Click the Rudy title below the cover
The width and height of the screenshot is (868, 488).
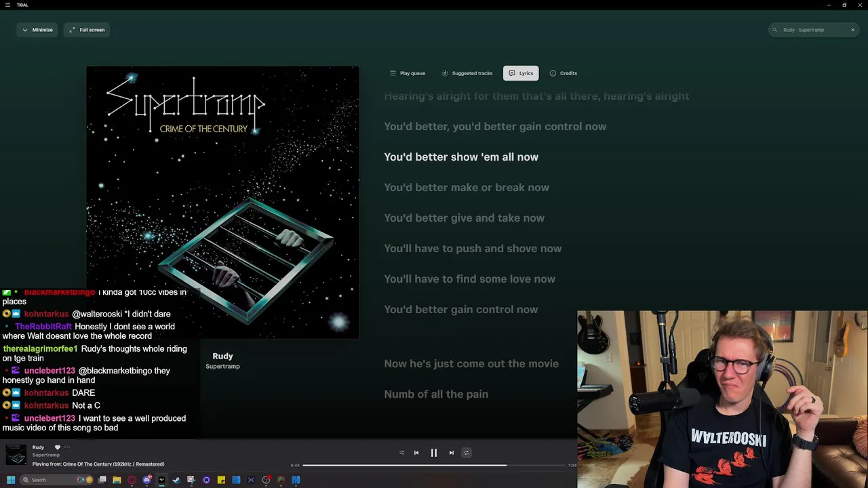[x=222, y=356]
